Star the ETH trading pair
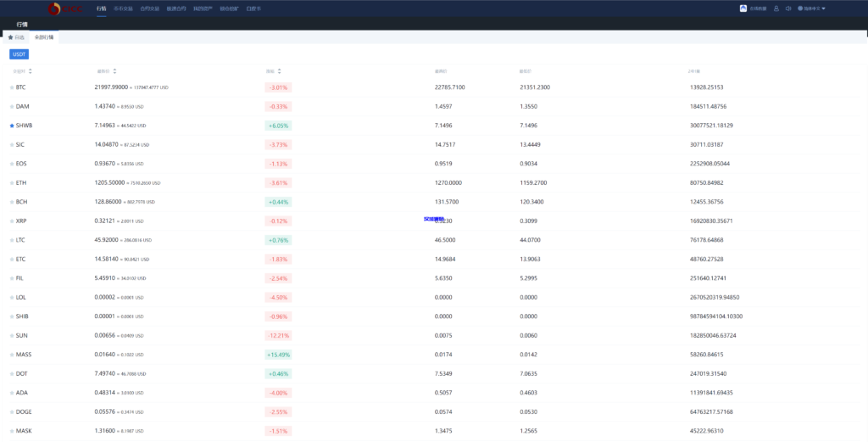 tap(12, 182)
